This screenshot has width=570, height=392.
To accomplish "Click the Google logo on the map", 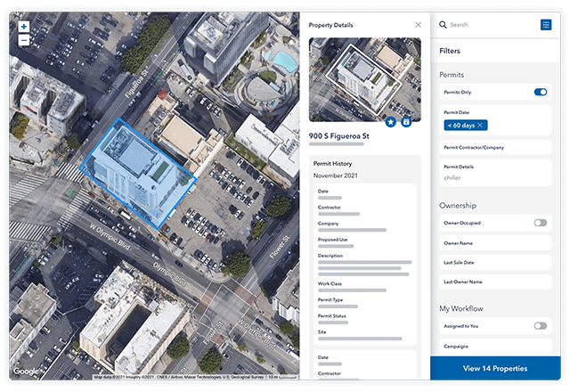I will [x=25, y=372].
